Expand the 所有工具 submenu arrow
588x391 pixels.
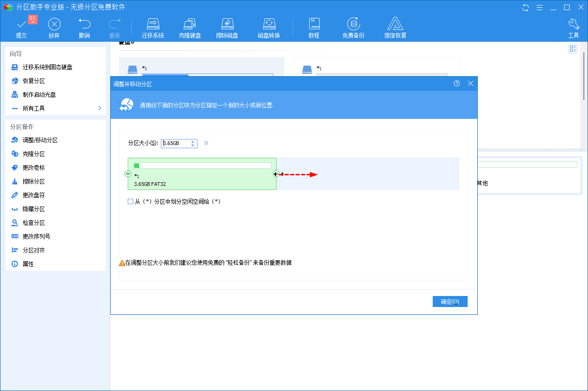(100, 108)
